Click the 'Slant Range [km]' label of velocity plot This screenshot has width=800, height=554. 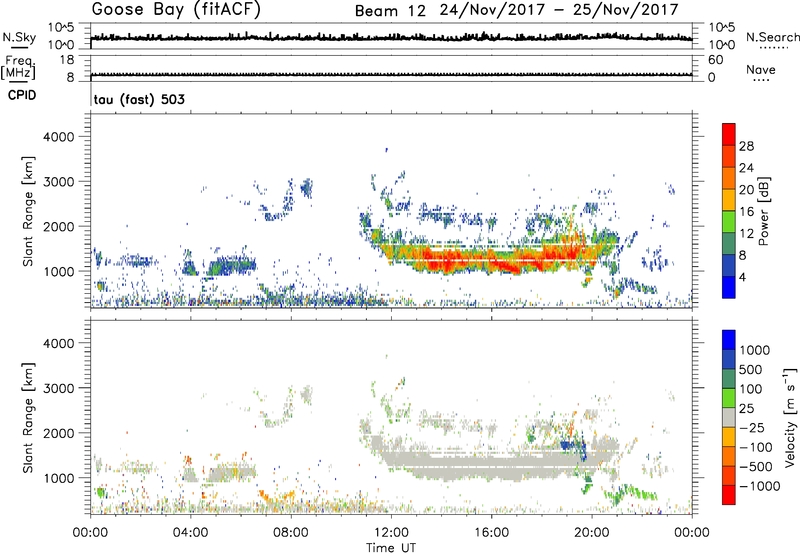28,418
